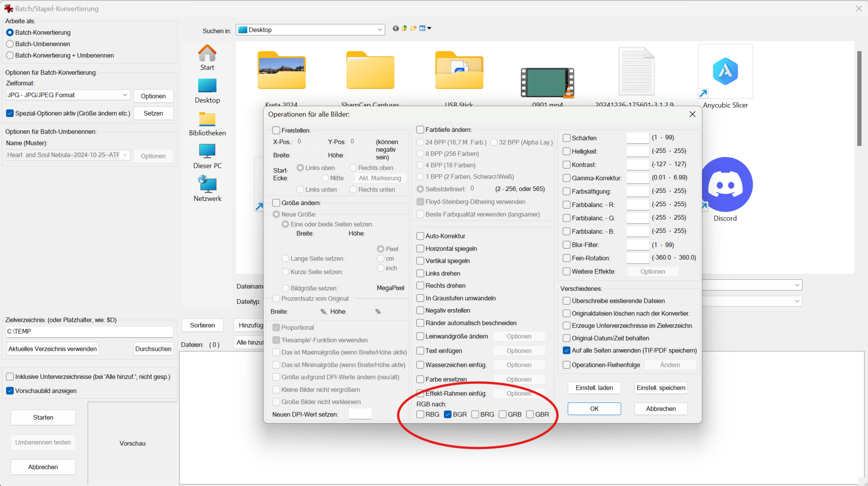Click the Zielverzeichnis C:\TEMP input field
Screen dimensions: 868x486
point(90,331)
